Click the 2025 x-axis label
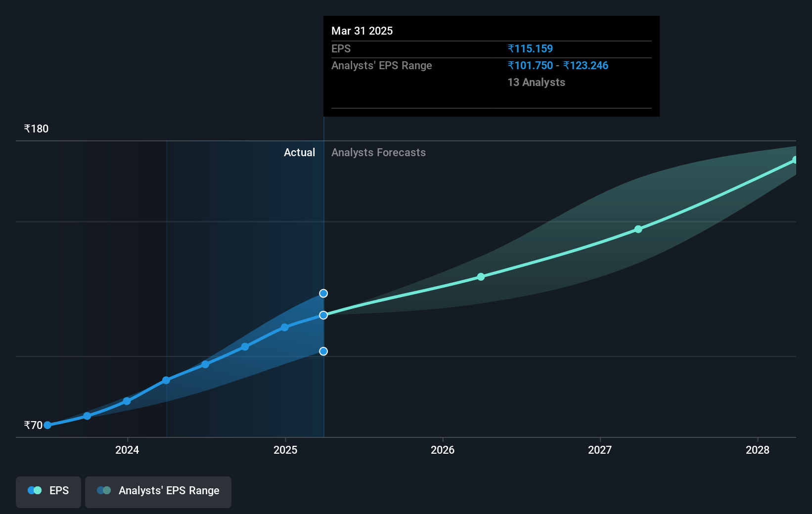 pos(285,450)
